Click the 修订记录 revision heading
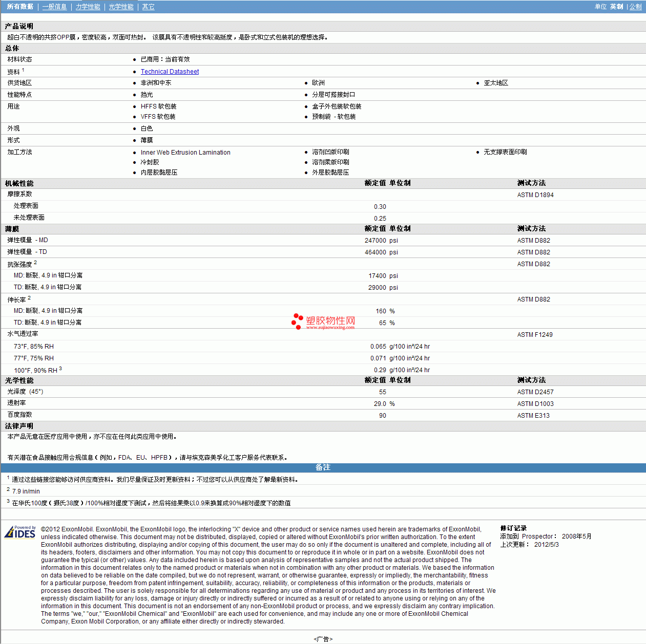This screenshot has width=646, height=644. click(x=513, y=528)
